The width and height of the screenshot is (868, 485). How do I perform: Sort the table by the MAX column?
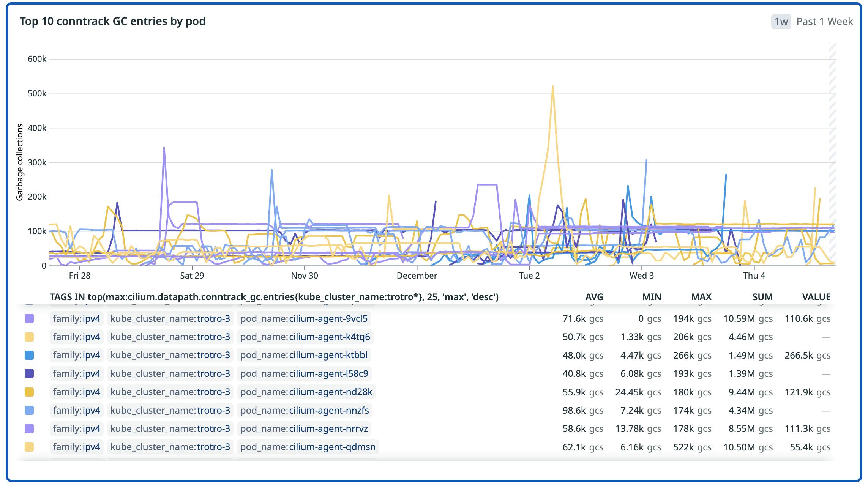coord(702,297)
